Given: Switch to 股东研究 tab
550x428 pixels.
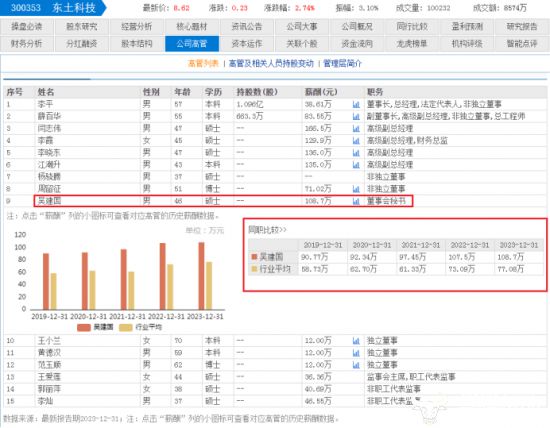Looking at the screenshot, I should coord(82,26).
